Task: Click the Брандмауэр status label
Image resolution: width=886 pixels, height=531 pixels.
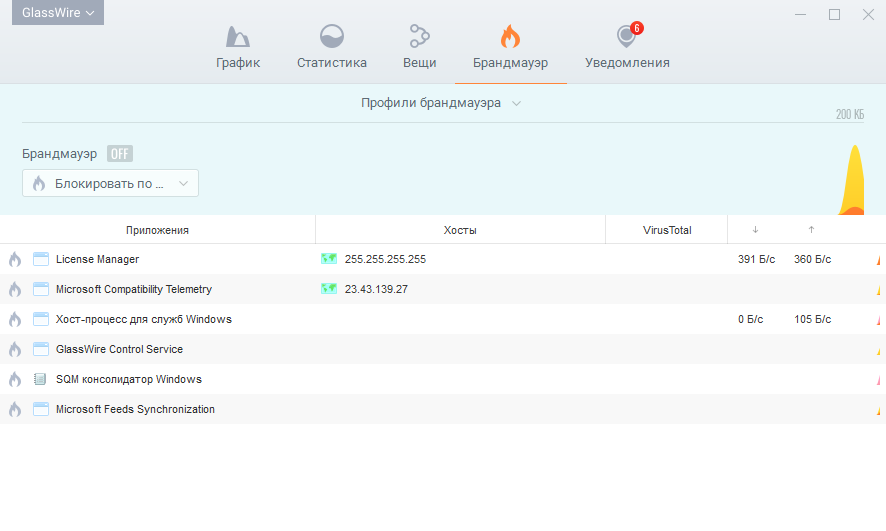Action: [x=59, y=154]
